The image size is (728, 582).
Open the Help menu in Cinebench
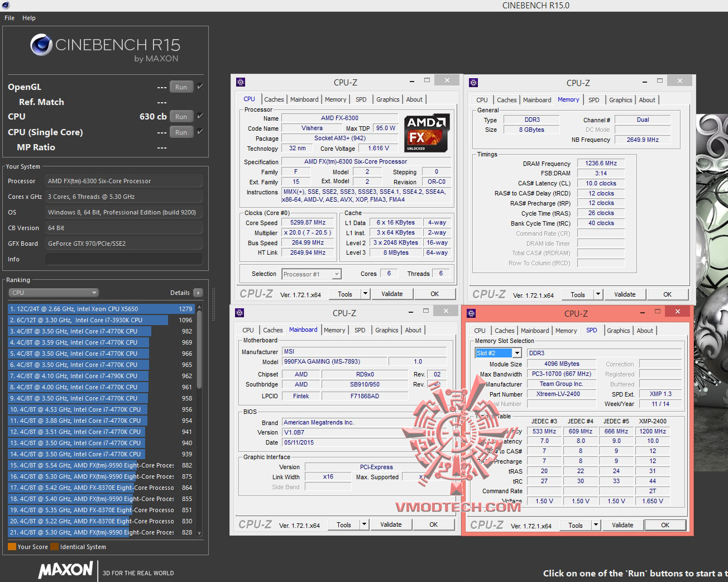29,18
